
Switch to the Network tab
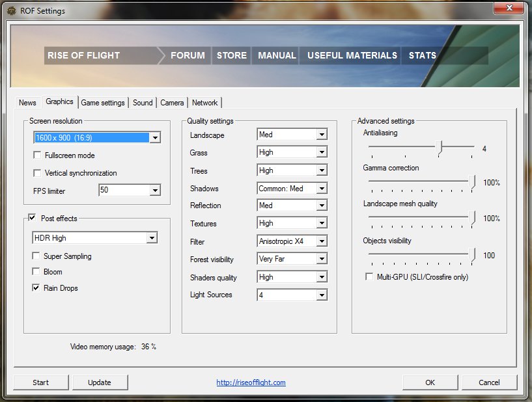204,103
